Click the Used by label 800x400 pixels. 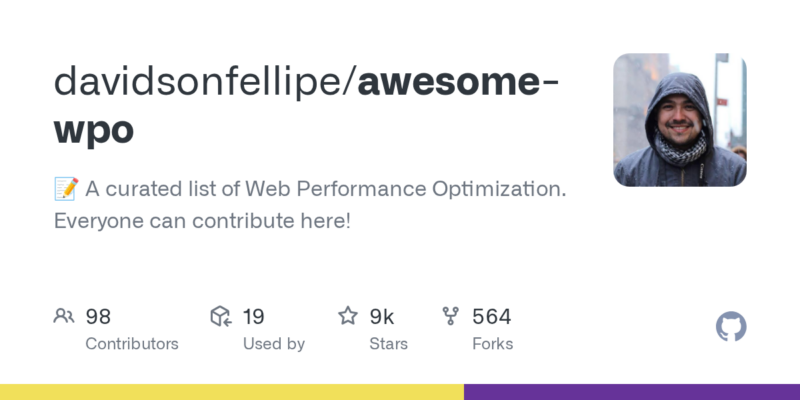(274, 343)
